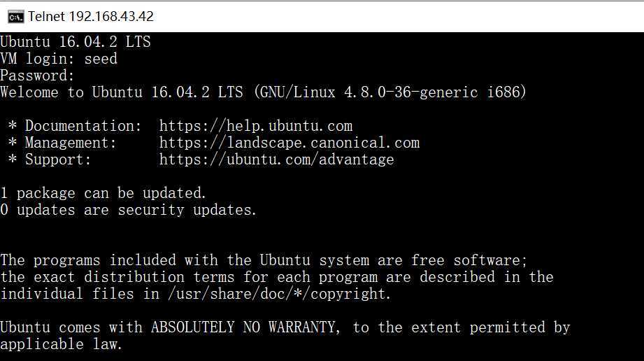Screen dimensions: 644x361
Task: Click the asterisk bullet beside Documentation
Action: (x=13, y=126)
